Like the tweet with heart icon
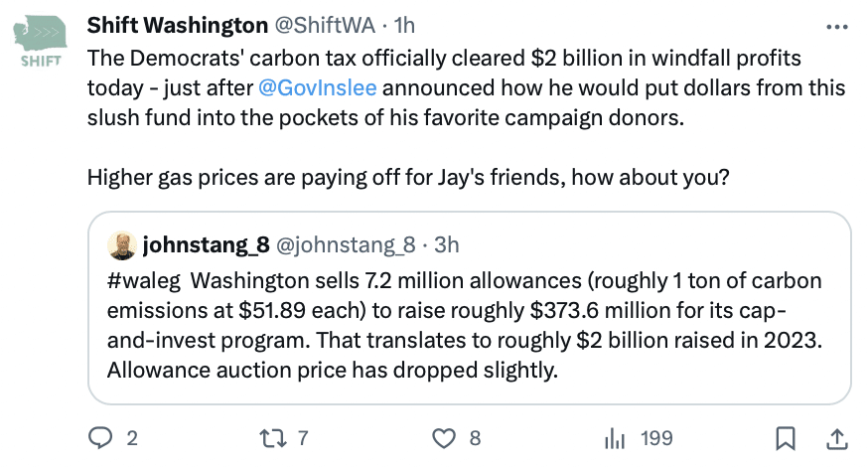The width and height of the screenshot is (868, 467). (446, 437)
